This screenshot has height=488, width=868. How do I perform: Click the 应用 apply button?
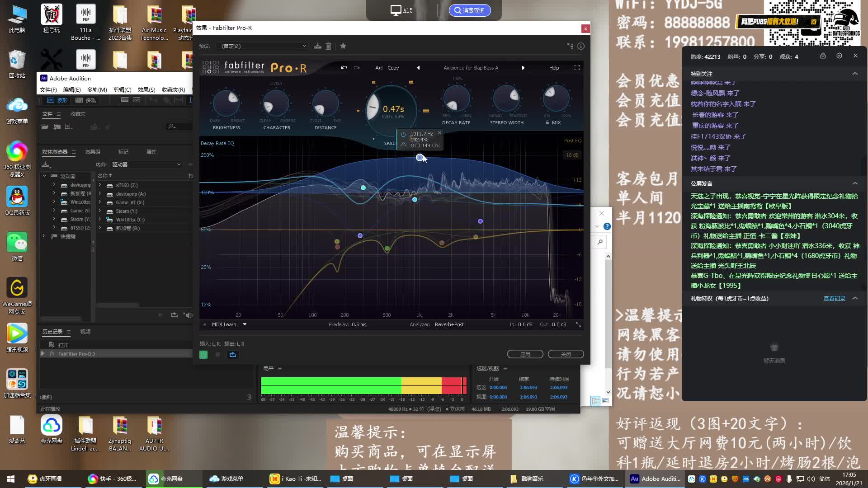pos(525,354)
